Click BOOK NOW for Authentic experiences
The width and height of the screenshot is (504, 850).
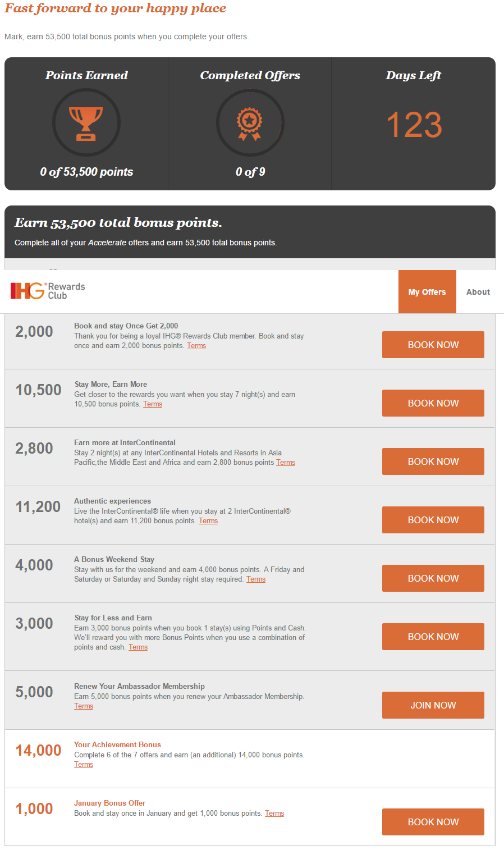433,520
